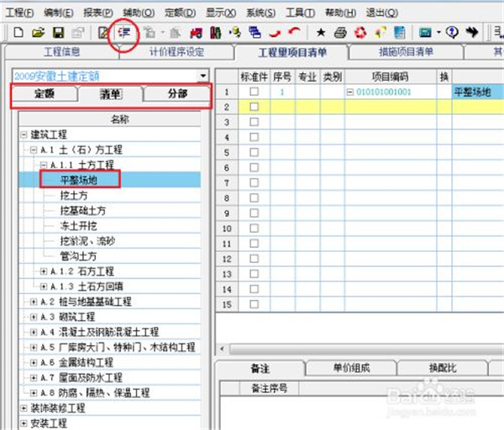This screenshot has height=430, width=504.
Task: Click the black star icon
Action: click(x=321, y=33)
